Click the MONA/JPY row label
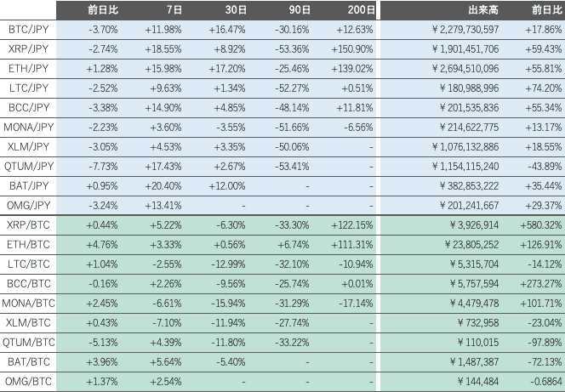 coord(28,127)
